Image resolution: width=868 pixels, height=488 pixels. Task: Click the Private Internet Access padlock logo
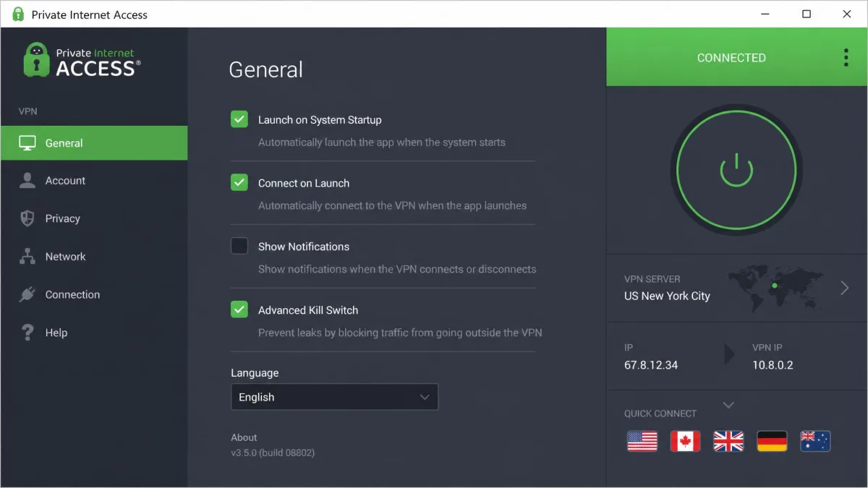36,60
